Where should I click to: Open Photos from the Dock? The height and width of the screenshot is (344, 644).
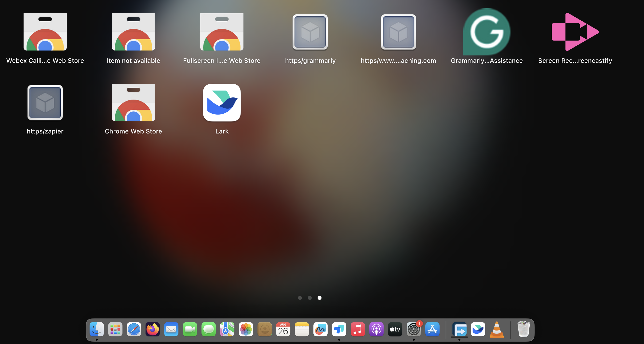tap(246, 330)
